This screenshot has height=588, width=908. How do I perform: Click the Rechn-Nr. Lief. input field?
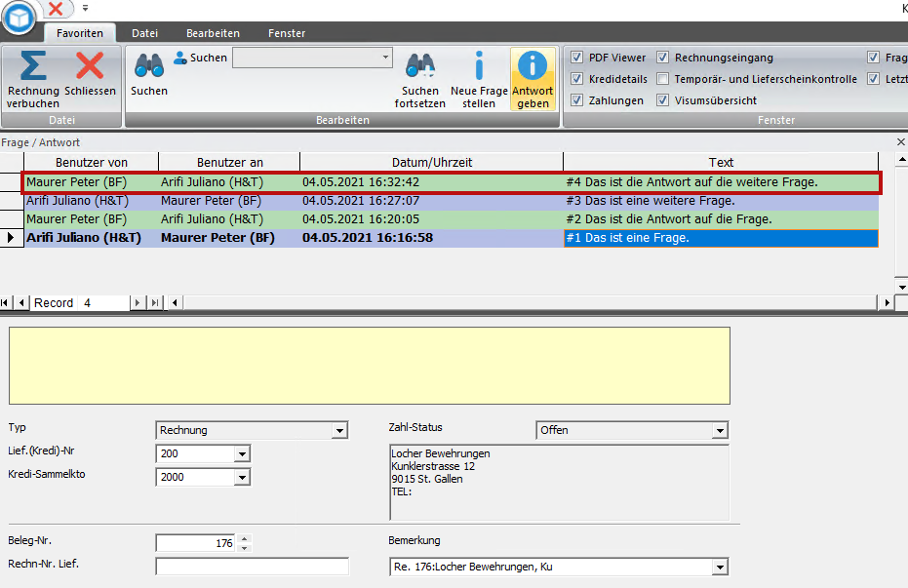click(x=252, y=567)
